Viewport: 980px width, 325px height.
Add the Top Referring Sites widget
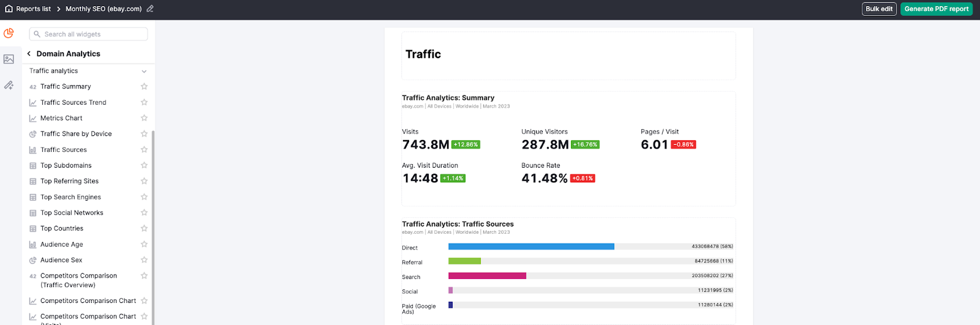point(69,181)
